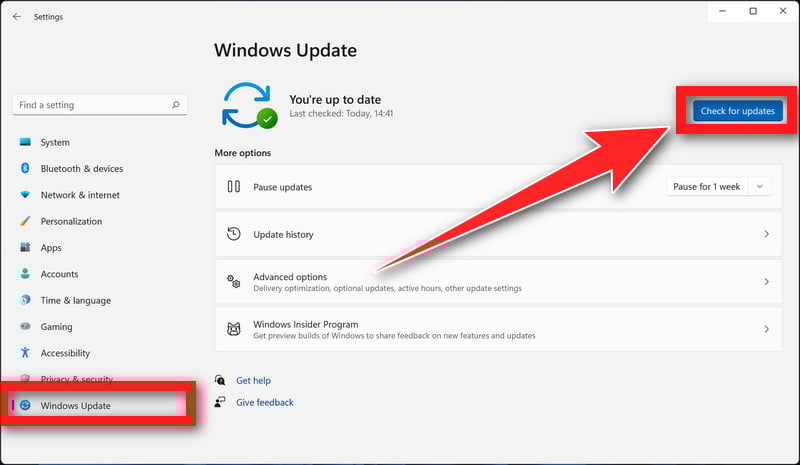The width and height of the screenshot is (800, 465).
Task: Click the Bluetooth icon in sidebar
Action: tap(25, 168)
